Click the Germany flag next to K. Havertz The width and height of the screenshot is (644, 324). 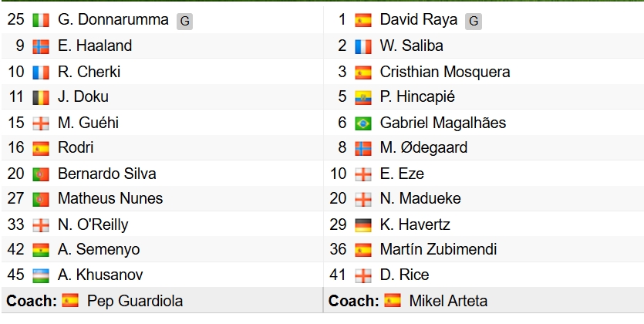362,224
